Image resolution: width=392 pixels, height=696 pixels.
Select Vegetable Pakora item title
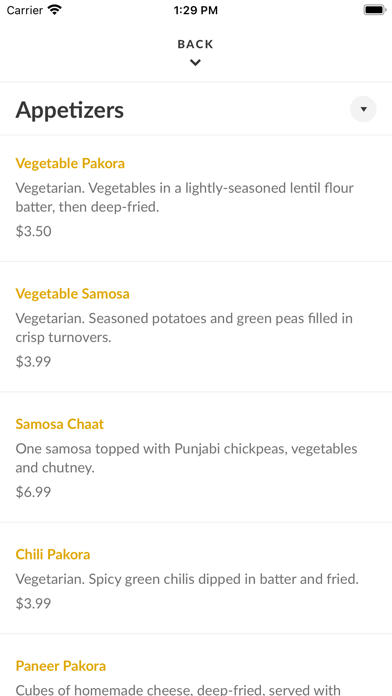(70, 163)
